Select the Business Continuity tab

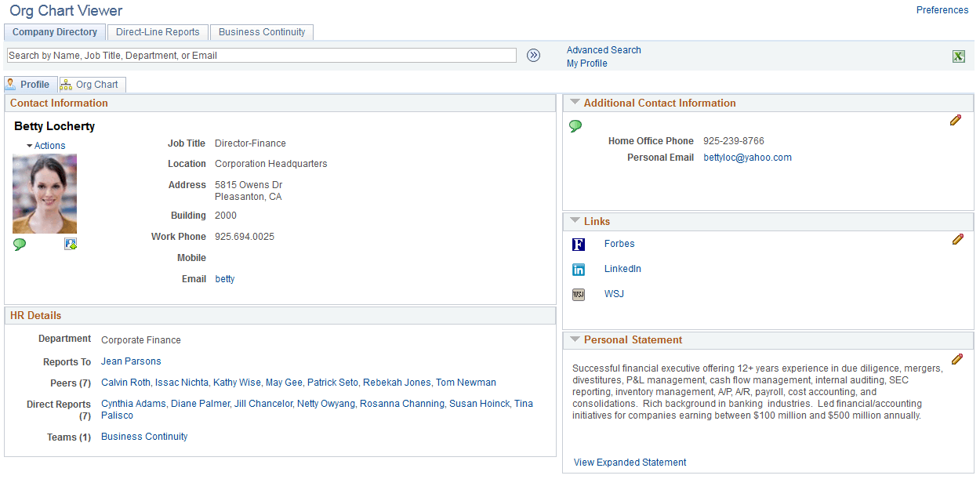pyautogui.click(x=261, y=32)
